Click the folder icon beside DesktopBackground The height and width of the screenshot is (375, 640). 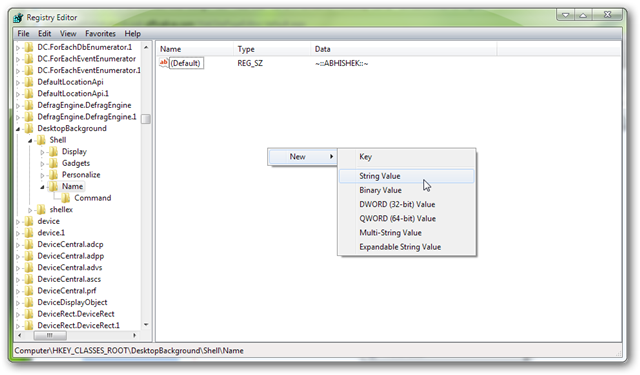[x=29, y=129]
